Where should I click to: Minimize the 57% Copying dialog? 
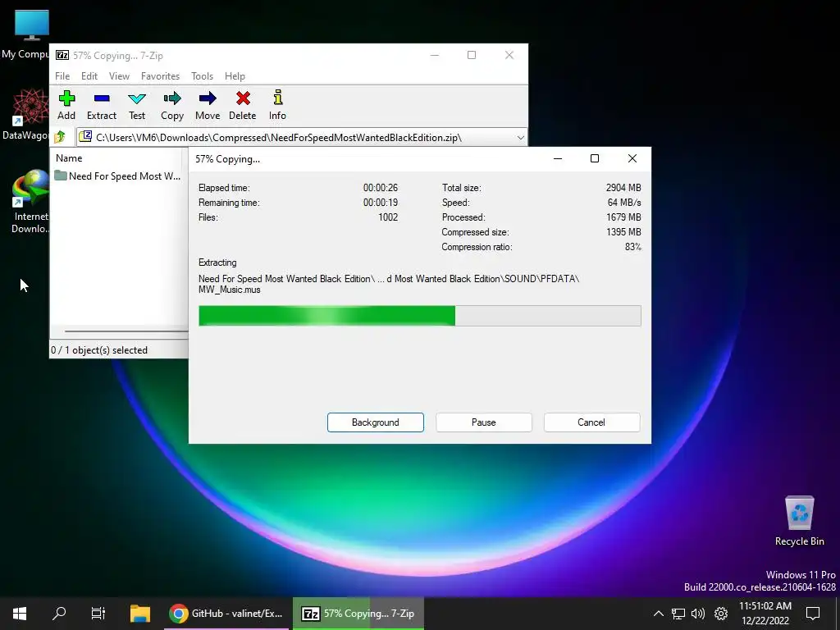click(x=558, y=158)
